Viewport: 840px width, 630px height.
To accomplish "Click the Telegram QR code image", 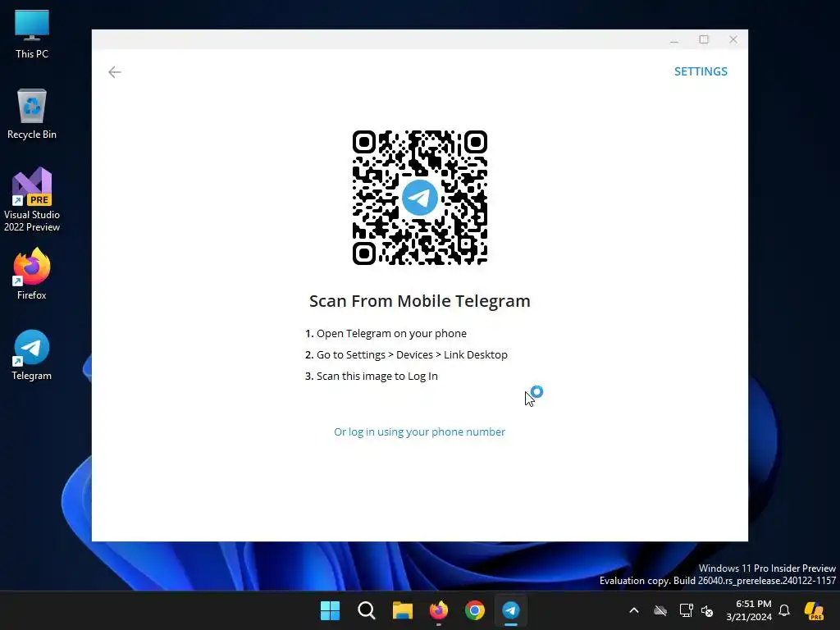I will pyautogui.click(x=419, y=197).
